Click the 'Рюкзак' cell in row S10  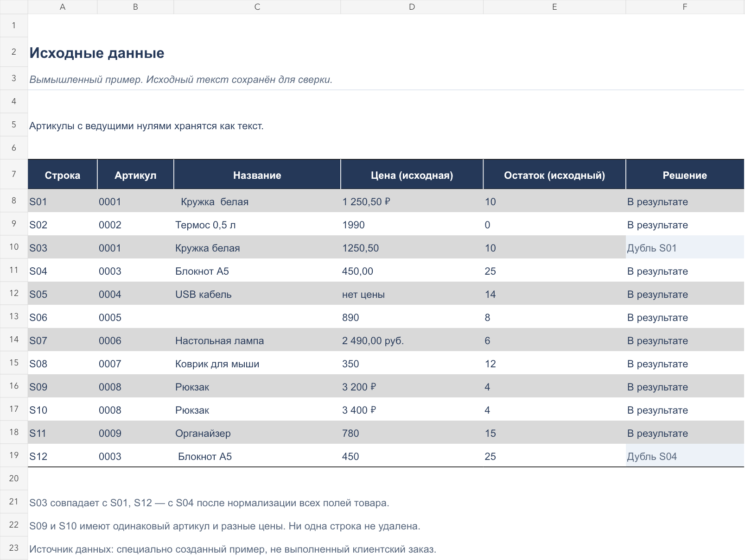257,410
